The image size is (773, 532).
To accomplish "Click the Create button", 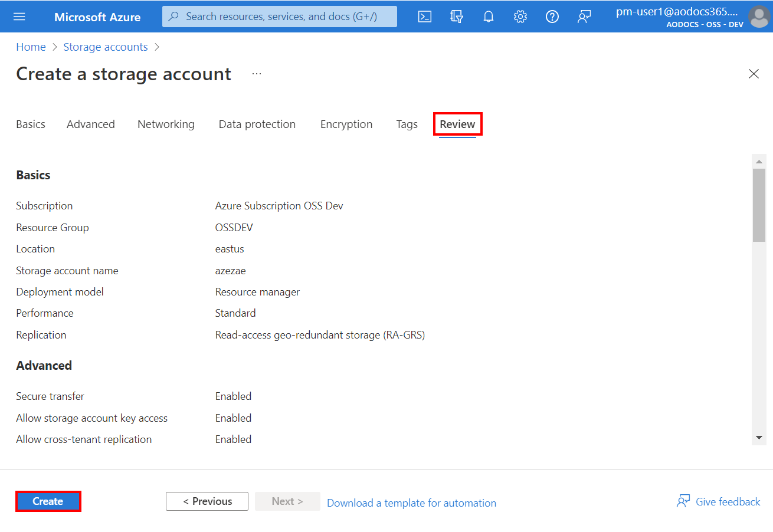I will pos(48,501).
